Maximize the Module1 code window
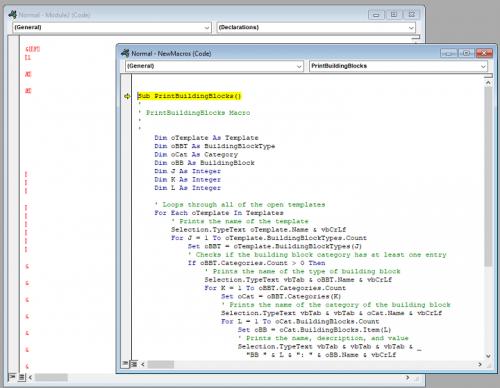 [394, 15]
